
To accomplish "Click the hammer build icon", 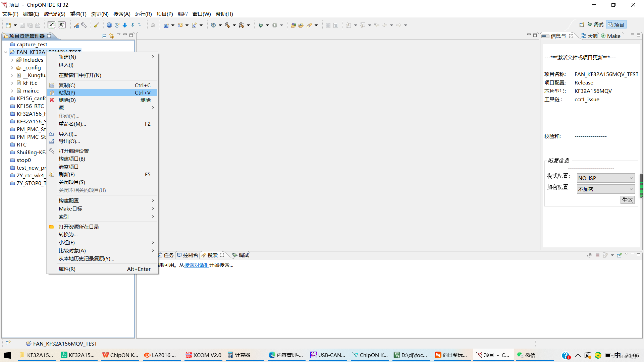I will click(227, 25).
